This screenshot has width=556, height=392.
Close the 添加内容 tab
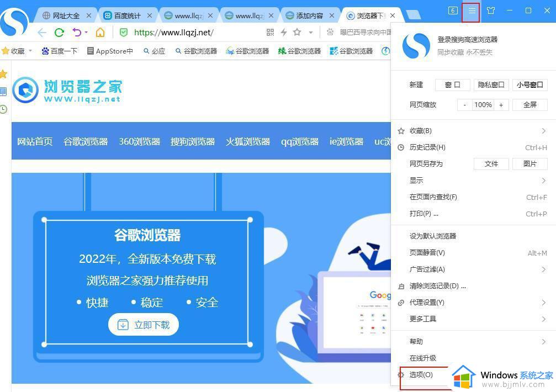click(332, 15)
